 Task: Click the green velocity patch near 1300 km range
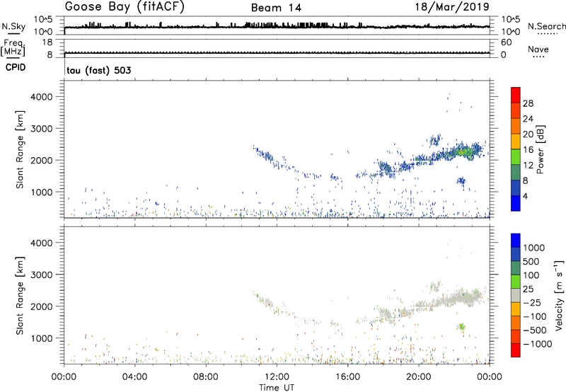click(461, 327)
